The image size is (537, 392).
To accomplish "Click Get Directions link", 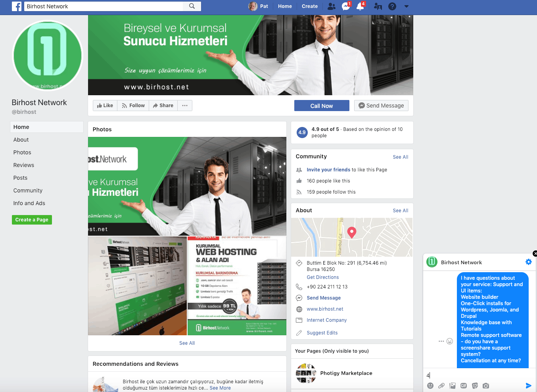I will tap(323, 277).
